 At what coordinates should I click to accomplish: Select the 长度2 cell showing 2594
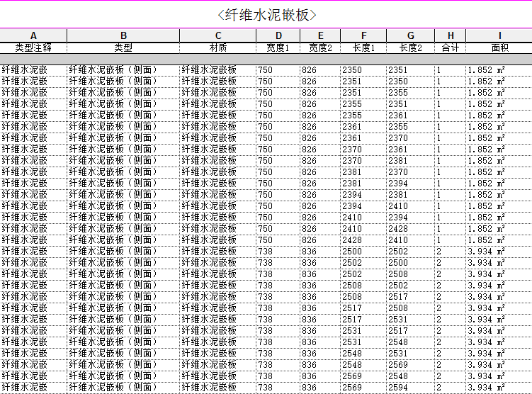click(411, 388)
